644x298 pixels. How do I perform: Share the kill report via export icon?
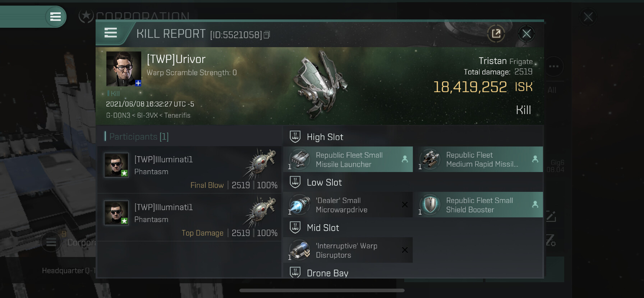[x=496, y=34]
